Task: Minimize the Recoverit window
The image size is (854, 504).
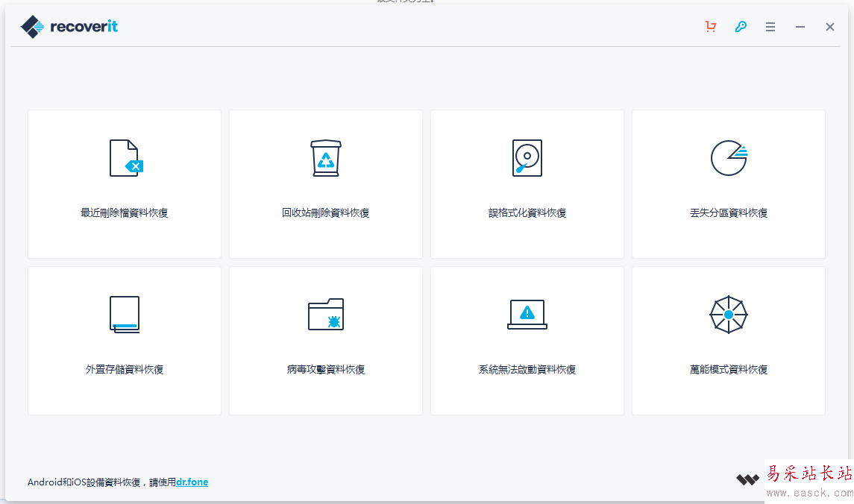Action: 800,27
